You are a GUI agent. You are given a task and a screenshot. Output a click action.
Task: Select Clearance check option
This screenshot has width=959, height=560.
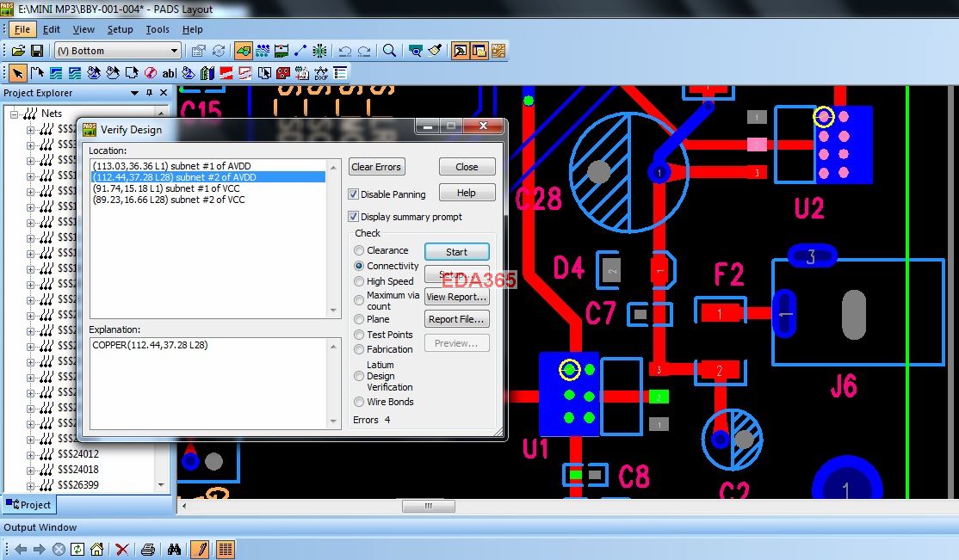click(359, 250)
